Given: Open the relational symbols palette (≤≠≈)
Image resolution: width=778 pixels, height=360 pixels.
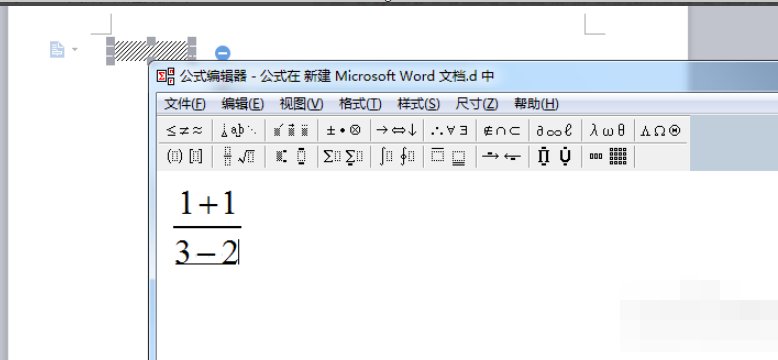Looking at the screenshot, I should 185,130.
